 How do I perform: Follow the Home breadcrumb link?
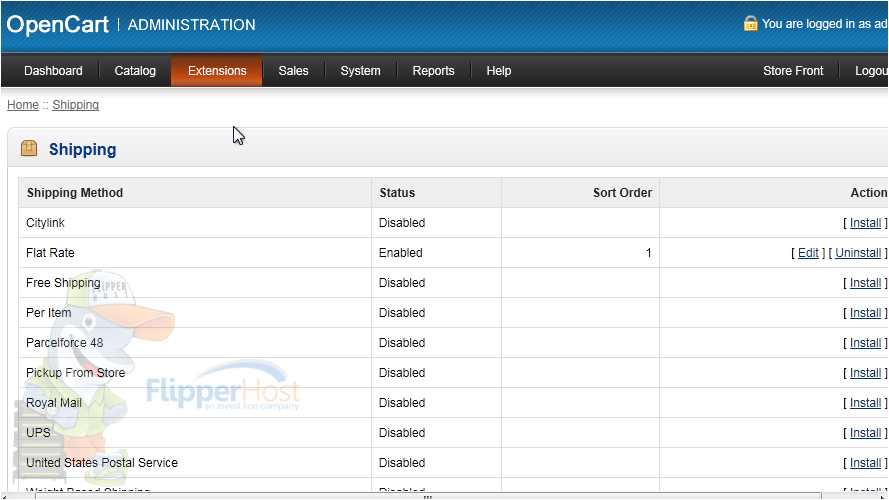[23, 105]
